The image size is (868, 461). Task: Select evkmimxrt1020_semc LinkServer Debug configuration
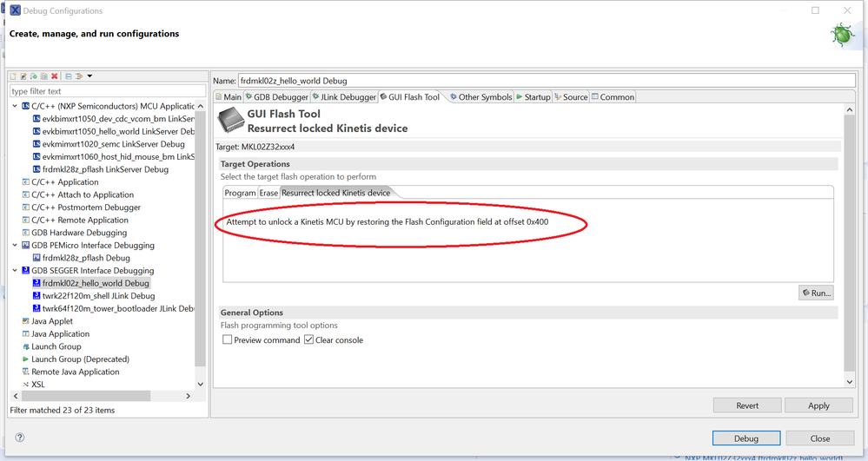point(109,144)
